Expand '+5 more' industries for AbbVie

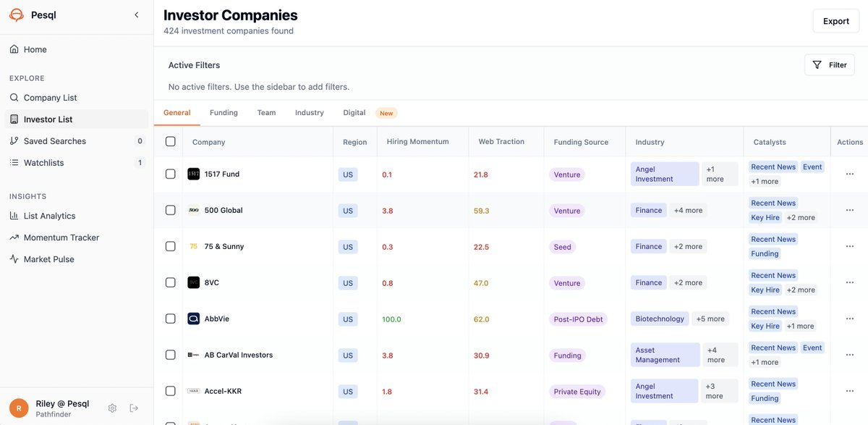710,319
